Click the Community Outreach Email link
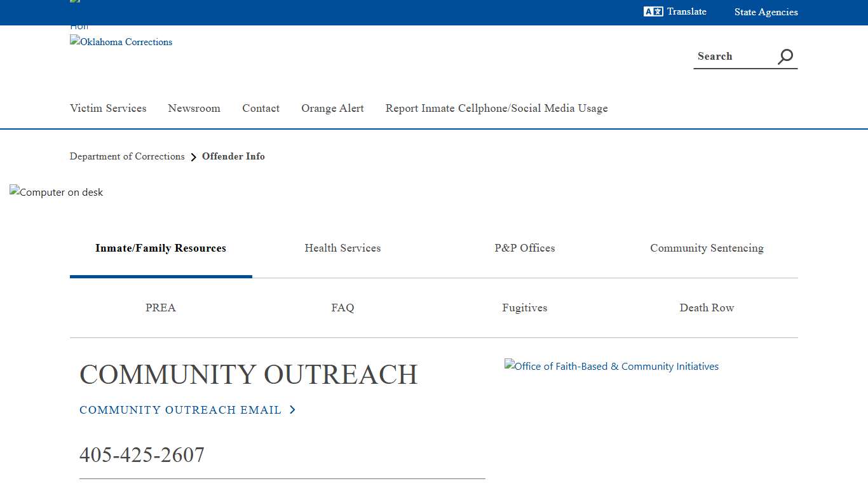868x488 pixels. pyautogui.click(x=180, y=410)
